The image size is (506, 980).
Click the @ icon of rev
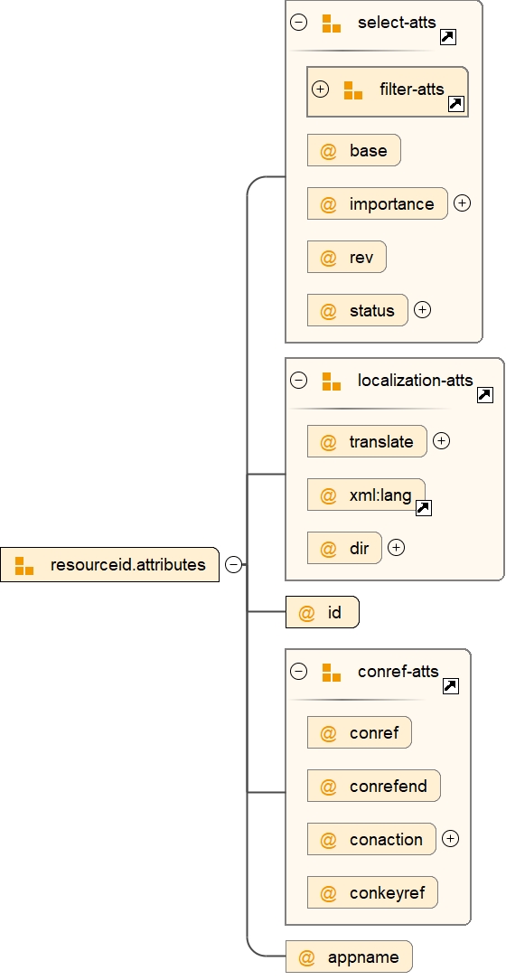point(328,258)
